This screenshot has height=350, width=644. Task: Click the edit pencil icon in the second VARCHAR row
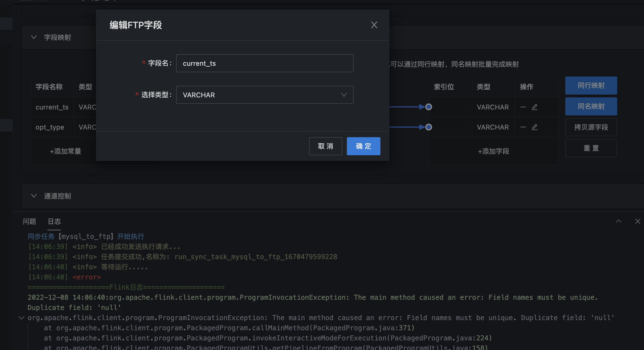click(535, 127)
